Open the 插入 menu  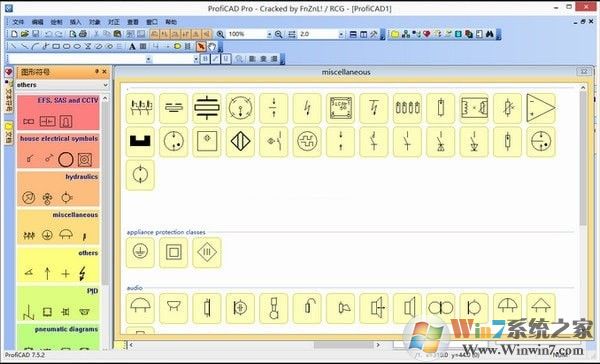coord(75,22)
